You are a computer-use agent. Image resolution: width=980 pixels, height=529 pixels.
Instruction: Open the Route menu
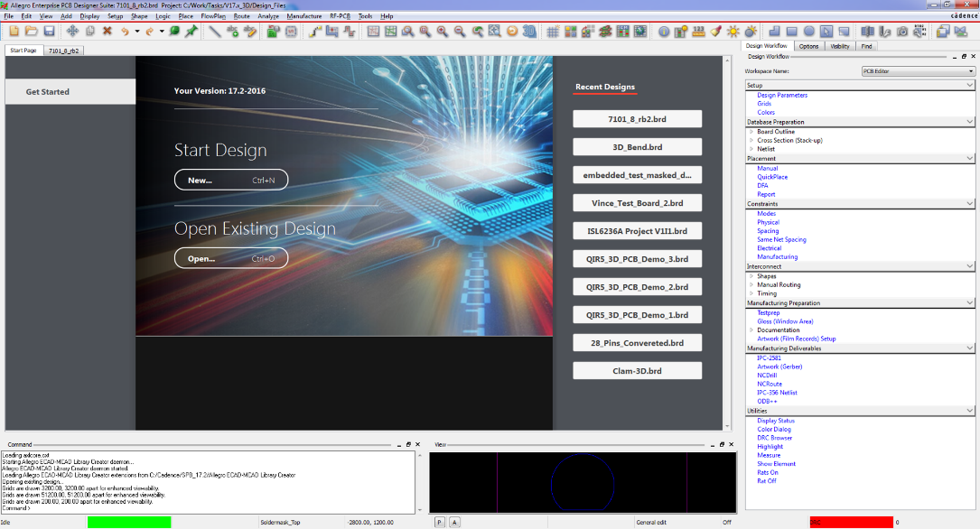(241, 16)
